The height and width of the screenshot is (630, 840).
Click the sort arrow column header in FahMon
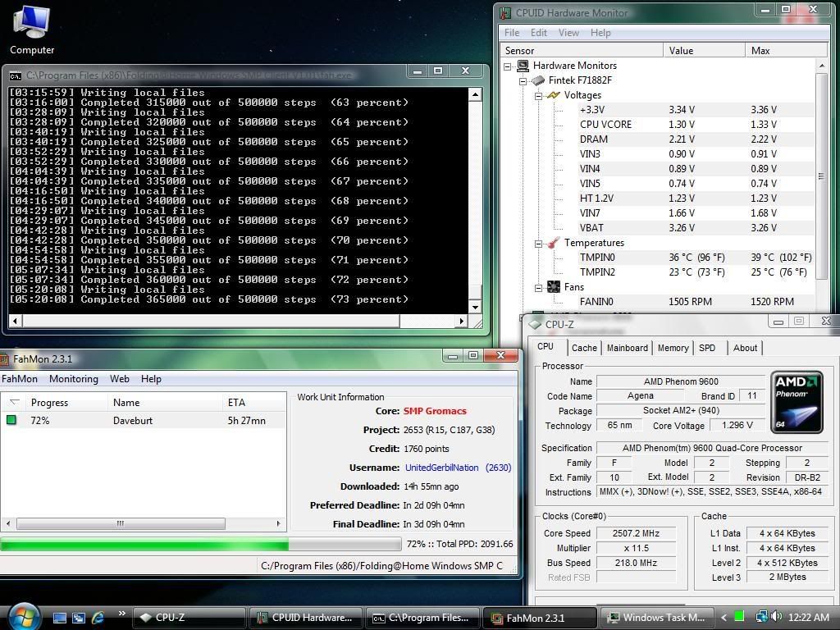(15, 402)
